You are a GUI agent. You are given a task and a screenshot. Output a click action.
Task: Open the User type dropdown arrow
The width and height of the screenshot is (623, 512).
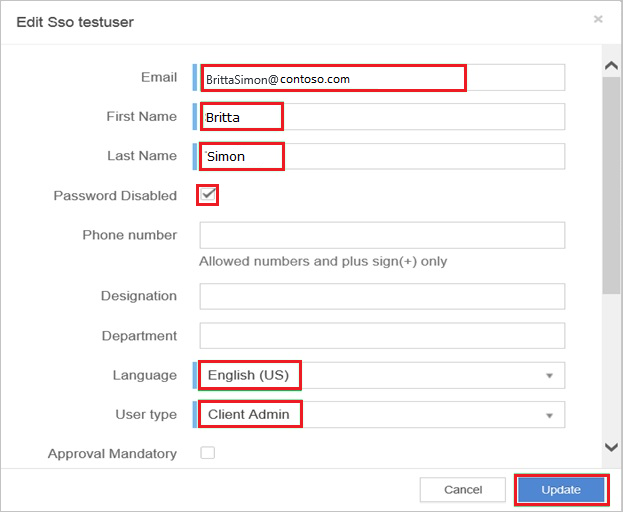(549, 416)
